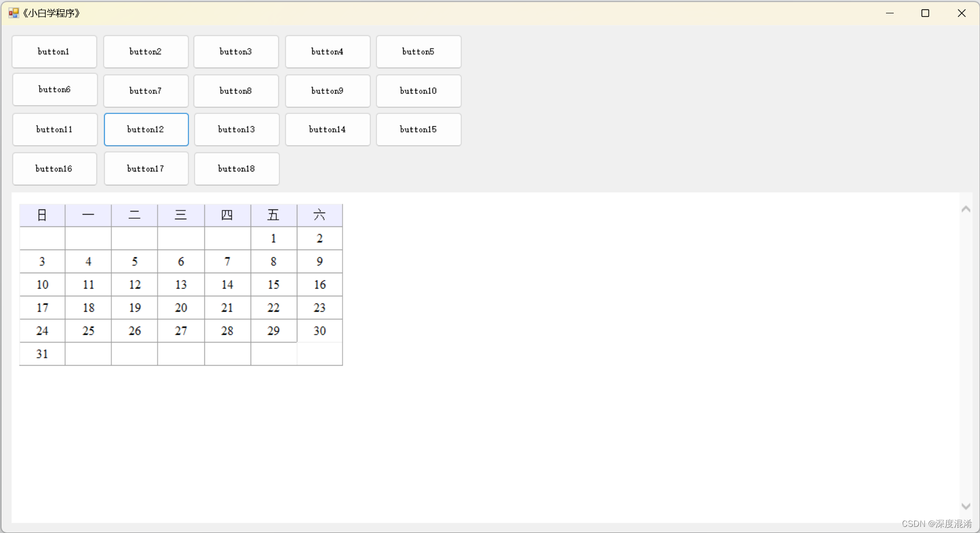Click the button1 button
The height and width of the screenshot is (533, 980).
click(54, 52)
